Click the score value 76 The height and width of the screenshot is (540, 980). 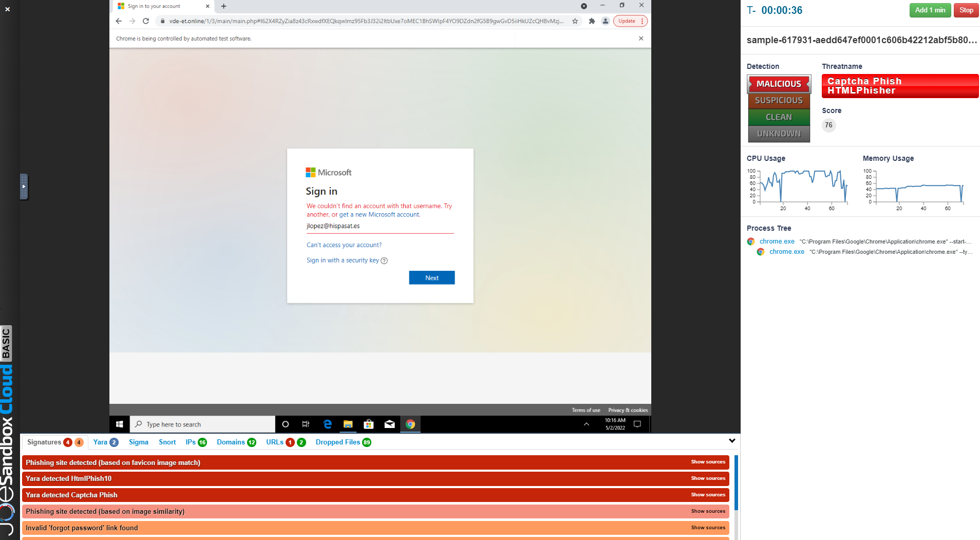coord(828,125)
